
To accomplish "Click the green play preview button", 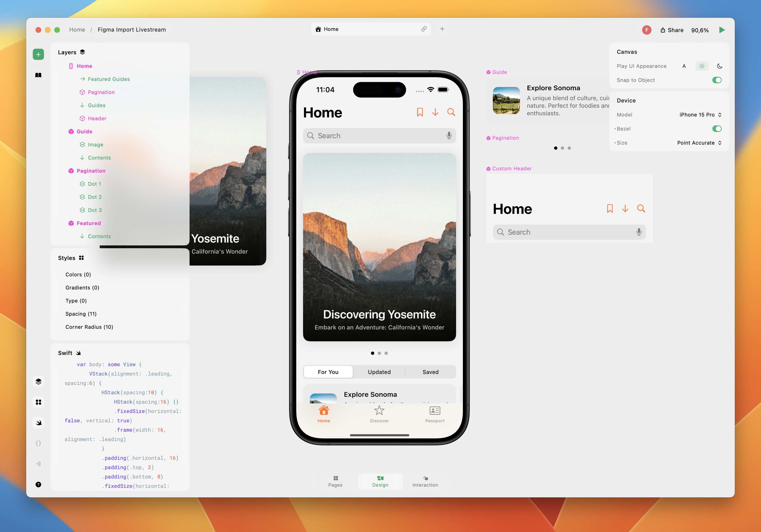I will 722,30.
